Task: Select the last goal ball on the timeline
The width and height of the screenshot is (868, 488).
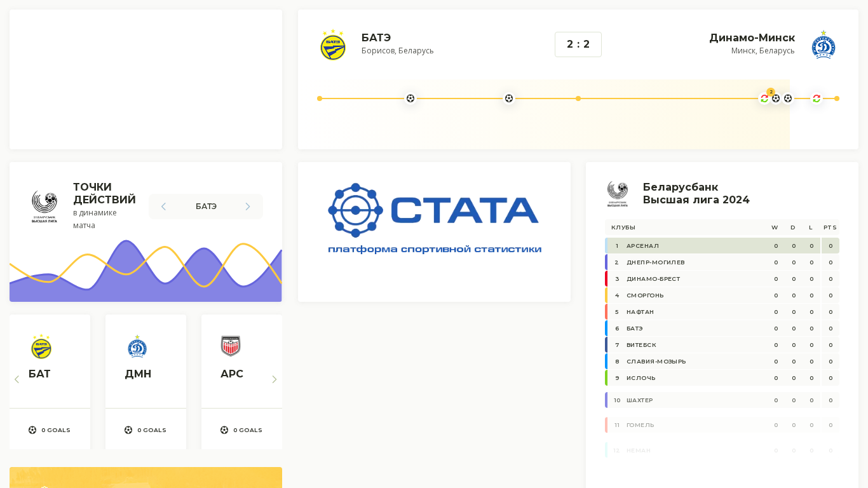Action: (x=788, y=98)
